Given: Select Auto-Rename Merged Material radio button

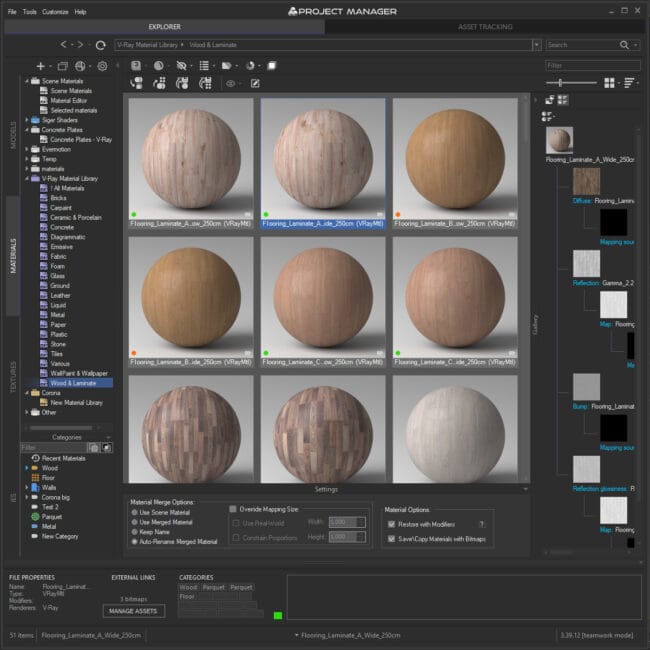Looking at the screenshot, I should tap(134, 542).
